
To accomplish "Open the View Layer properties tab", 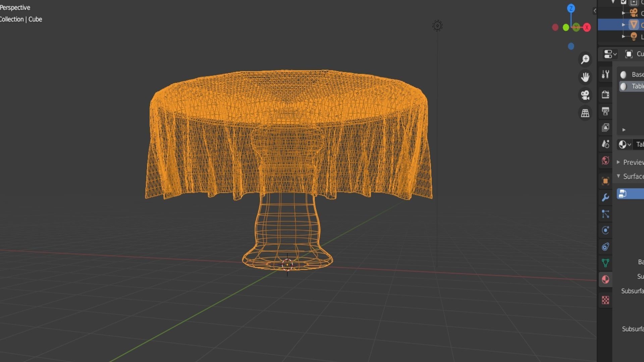I will pyautogui.click(x=605, y=127).
